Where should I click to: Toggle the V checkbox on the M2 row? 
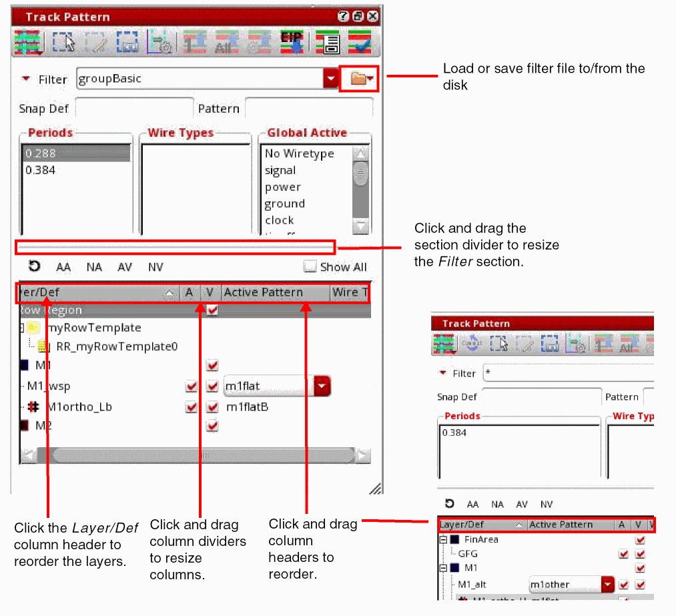click(x=212, y=426)
